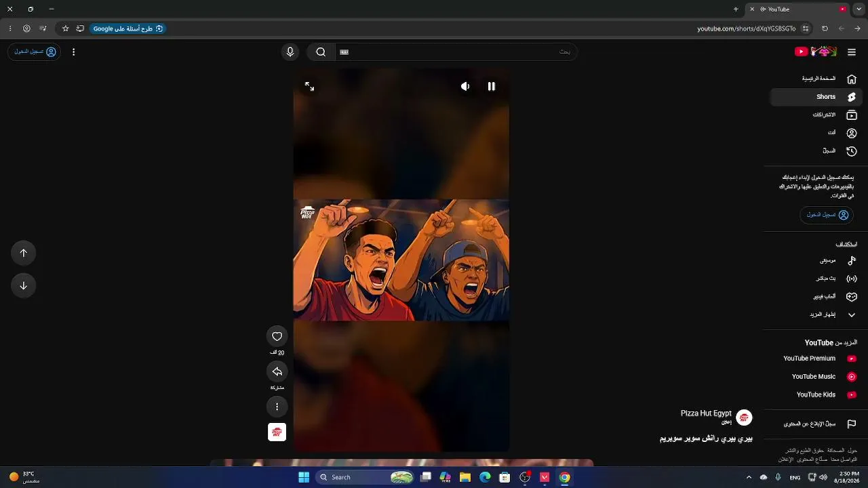Click the YouTube logo
868x488 pixels.
(x=816, y=52)
